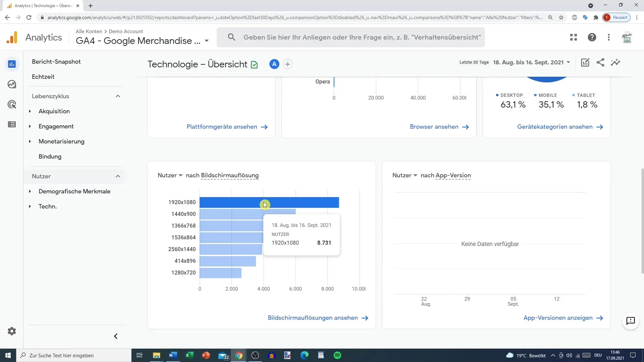Click the Pausiert profile button
This screenshot has width=644, height=362.
(616, 17)
